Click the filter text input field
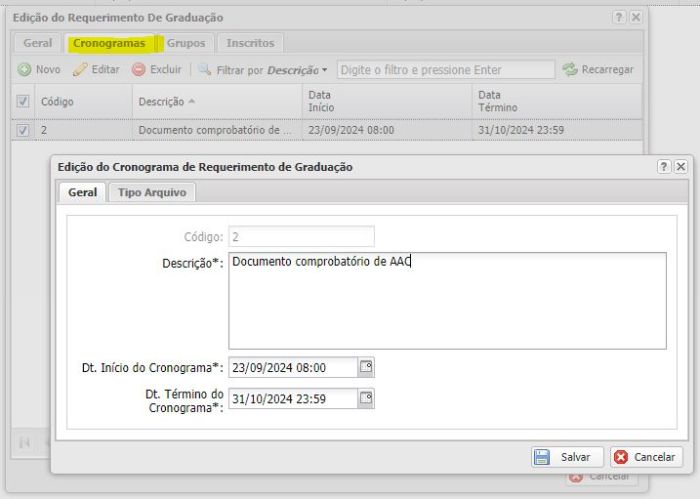 coord(446,70)
